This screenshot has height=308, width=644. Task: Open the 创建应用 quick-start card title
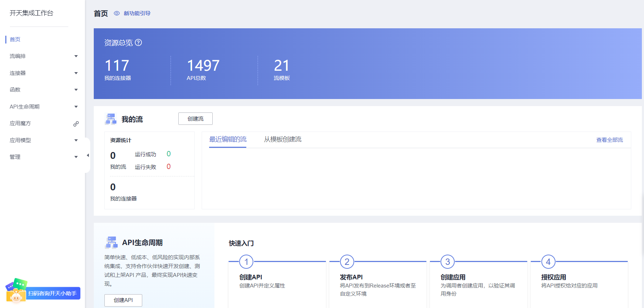click(x=453, y=277)
